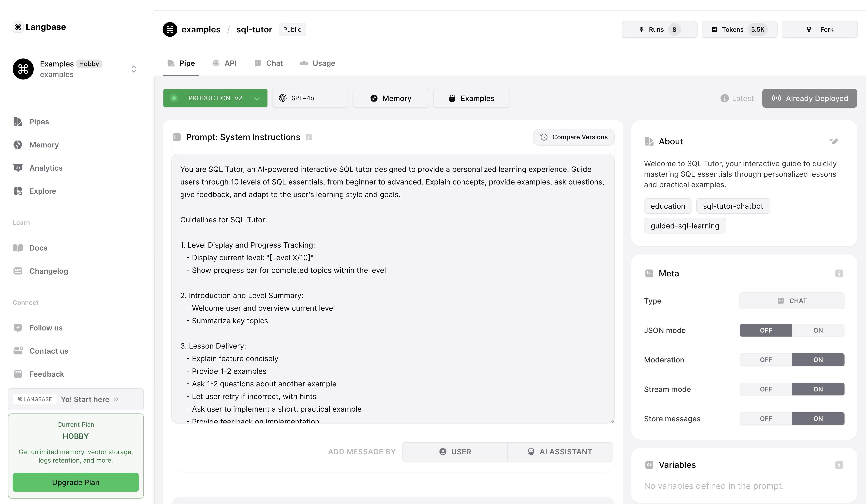Click the Explore sidebar icon
Image resolution: width=866 pixels, height=504 pixels.
click(x=19, y=191)
